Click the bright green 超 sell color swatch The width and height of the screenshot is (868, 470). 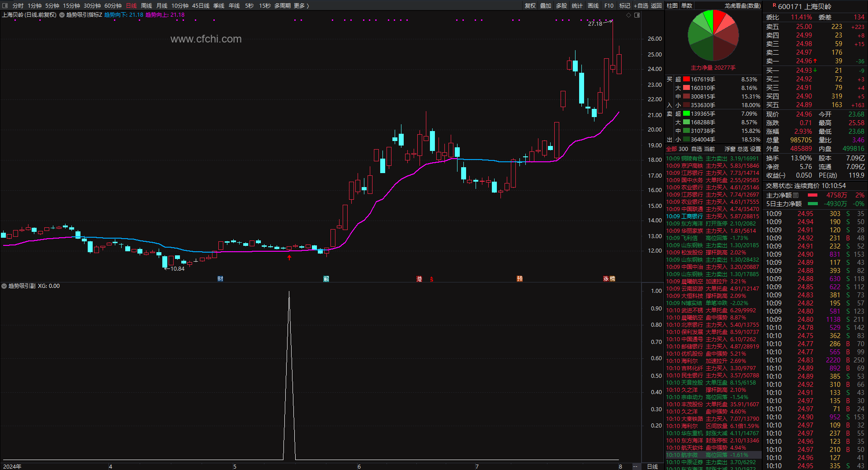686,113
